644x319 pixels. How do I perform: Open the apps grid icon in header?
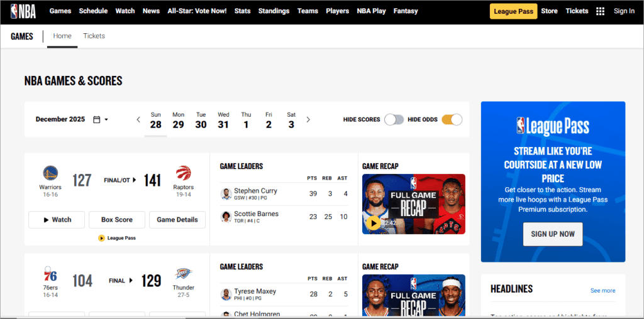click(x=600, y=11)
